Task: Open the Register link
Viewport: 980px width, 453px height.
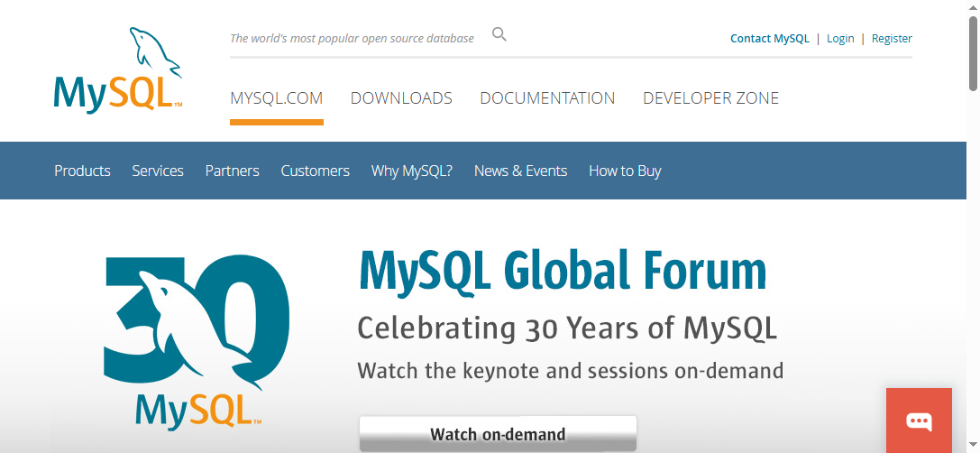Action: [892, 39]
